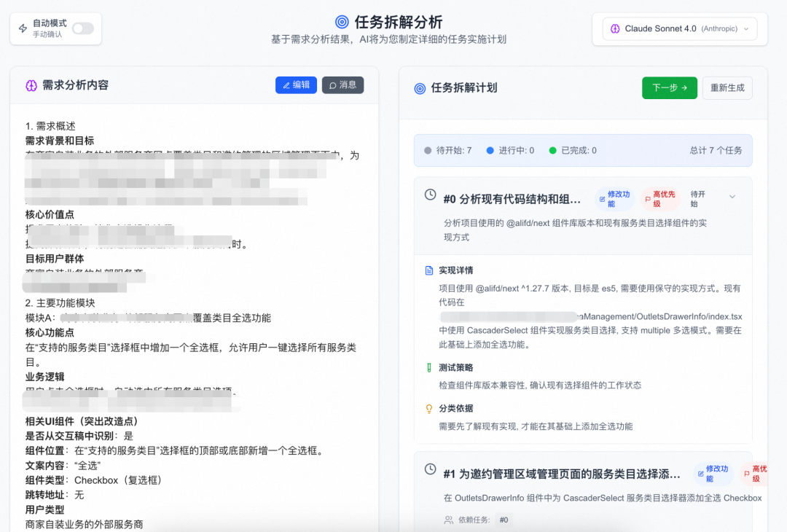
Task: Click the document icon beside 实现详情
Action: click(x=429, y=269)
